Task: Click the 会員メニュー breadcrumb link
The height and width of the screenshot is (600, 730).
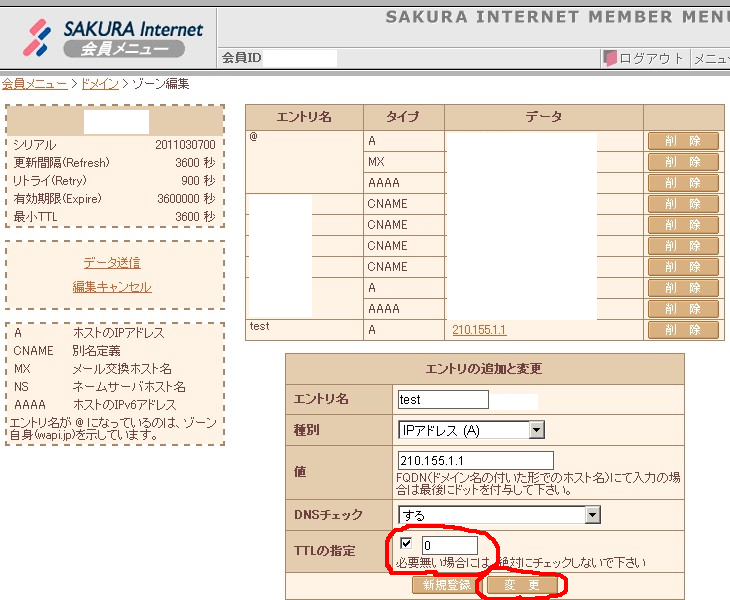Action: click(x=34, y=84)
